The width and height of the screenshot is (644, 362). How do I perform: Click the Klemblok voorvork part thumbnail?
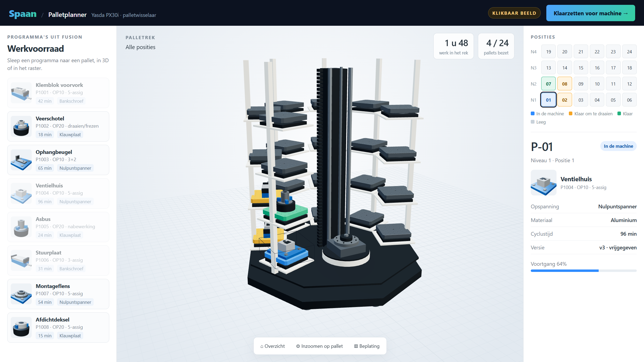coord(21,93)
